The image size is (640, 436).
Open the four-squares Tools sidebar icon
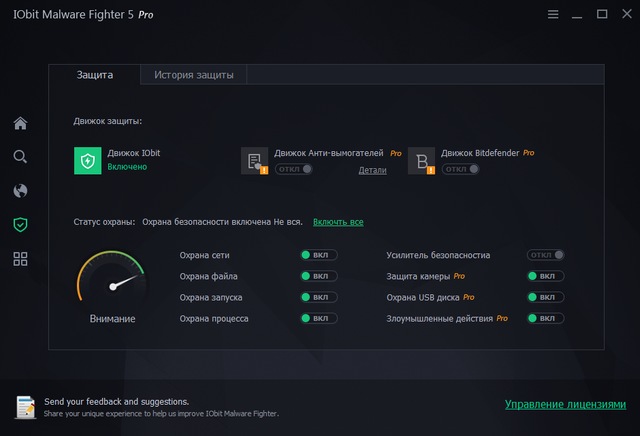point(20,259)
